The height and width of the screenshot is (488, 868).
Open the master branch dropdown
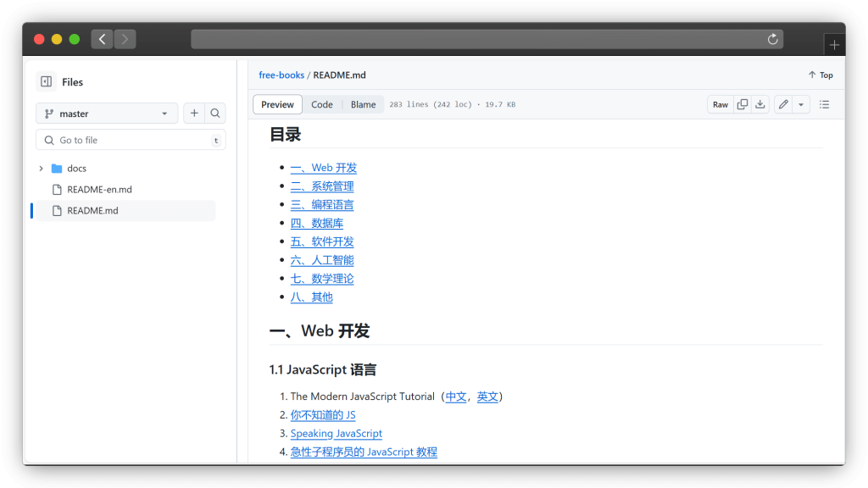107,114
